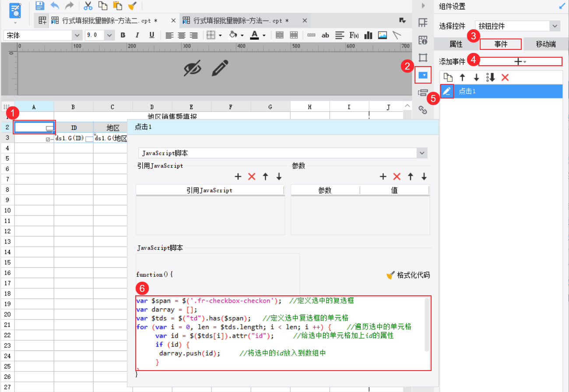Remove referenced JavaScript entry
This screenshot has height=392, width=569.
point(252,177)
